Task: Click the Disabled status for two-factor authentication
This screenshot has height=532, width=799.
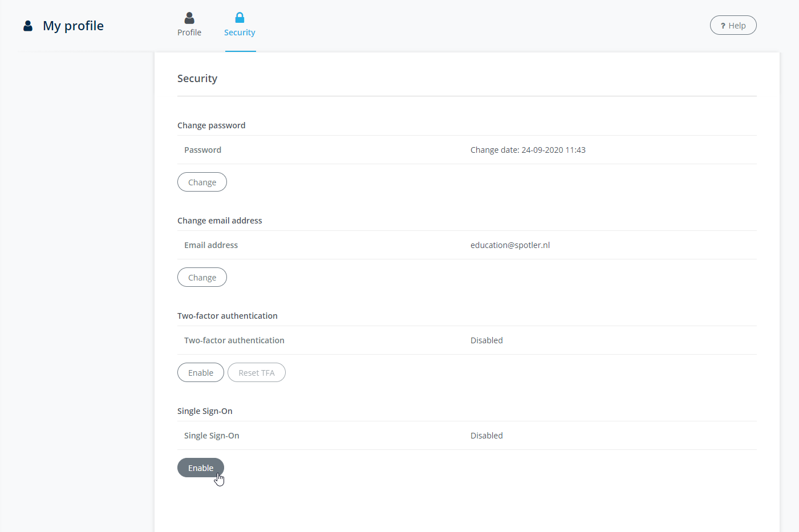Action: point(486,340)
